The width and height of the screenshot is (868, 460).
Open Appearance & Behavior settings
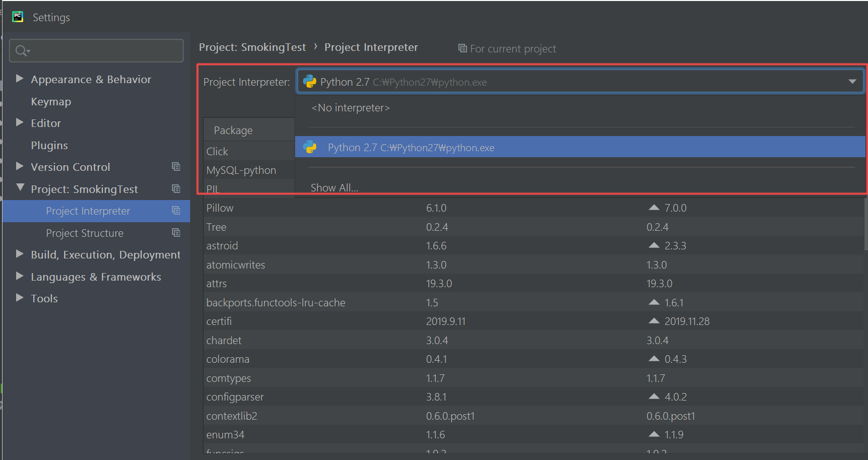[x=91, y=79]
